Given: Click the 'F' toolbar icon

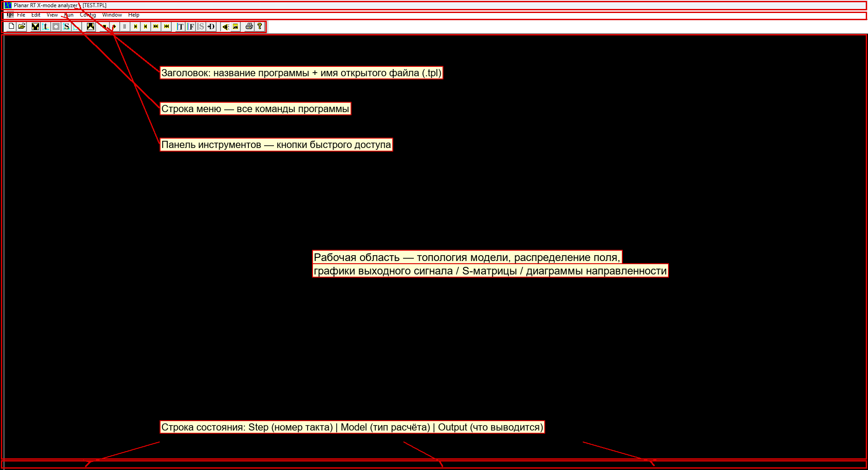Looking at the screenshot, I should pos(191,26).
